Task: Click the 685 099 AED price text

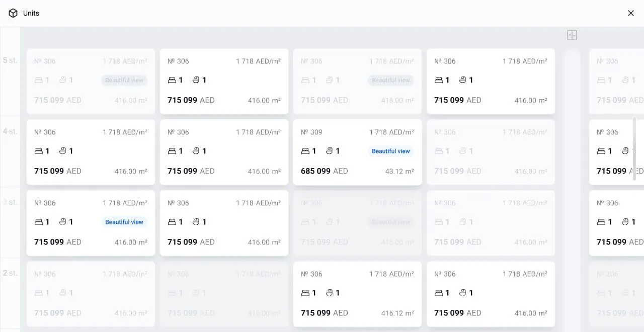Action: pos(324,171)
